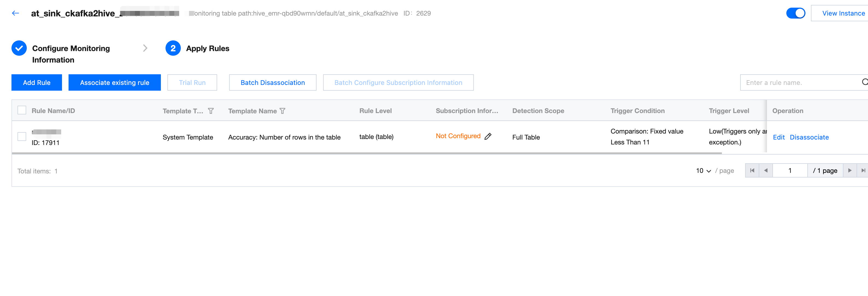868x296 pixels.
Task: Go to the first page icon
Action: tap(752, 170)
